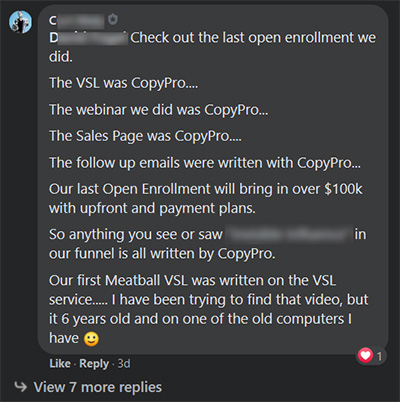View who reacted via the count 1
The image size is (400, 402).
pyautogui.click(x=379, y=356)
